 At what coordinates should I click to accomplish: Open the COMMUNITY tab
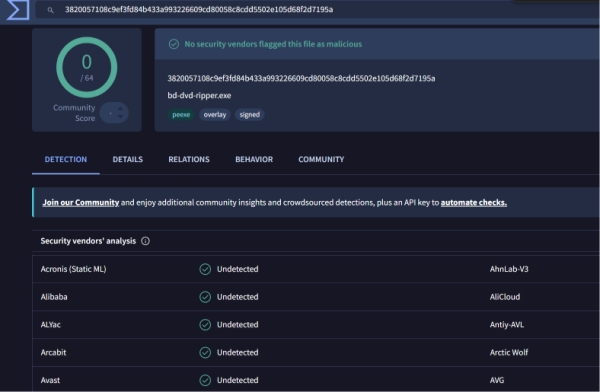click(x=321, y=159)
